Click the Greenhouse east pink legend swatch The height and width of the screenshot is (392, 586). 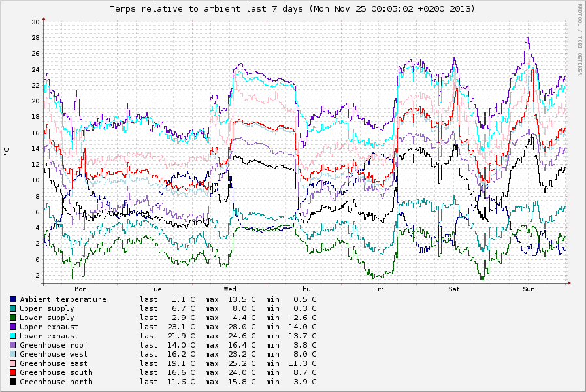pos(12,364)
